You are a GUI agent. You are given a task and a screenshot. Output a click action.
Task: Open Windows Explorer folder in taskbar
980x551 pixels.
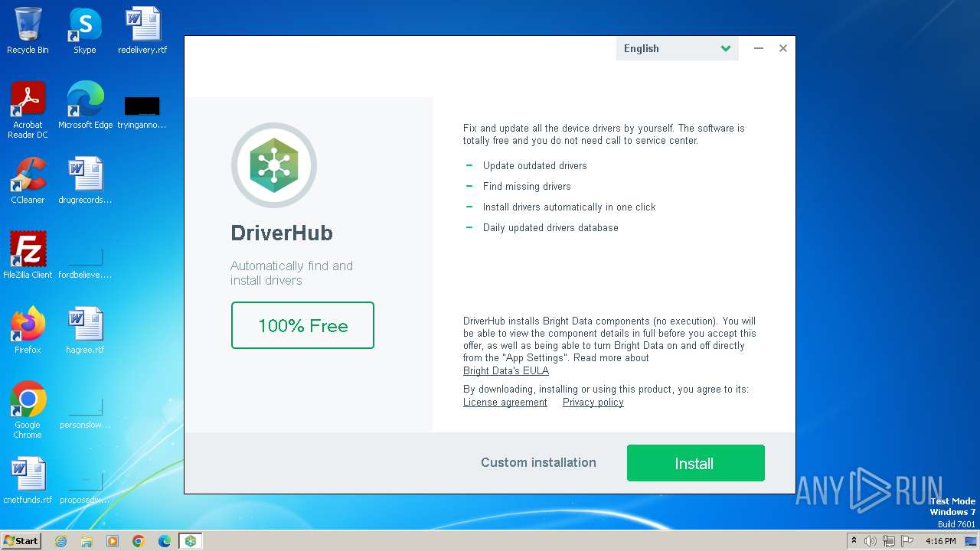pos(87,541)
